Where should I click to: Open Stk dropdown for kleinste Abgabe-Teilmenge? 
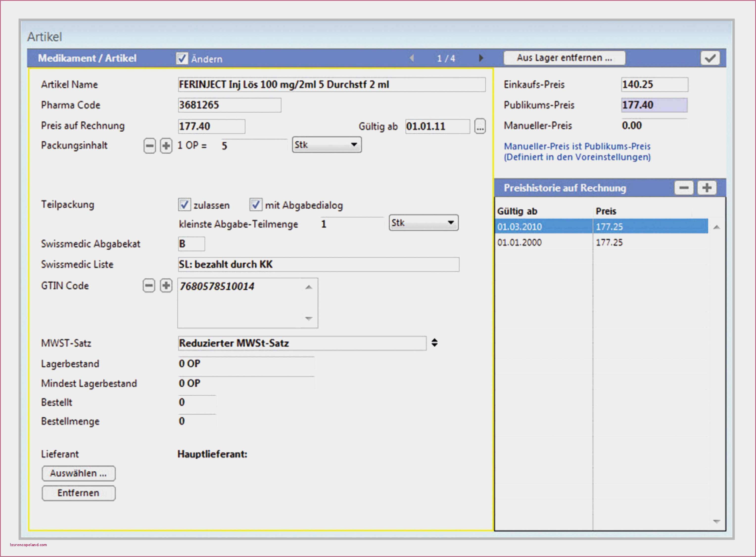pos(451,223)
